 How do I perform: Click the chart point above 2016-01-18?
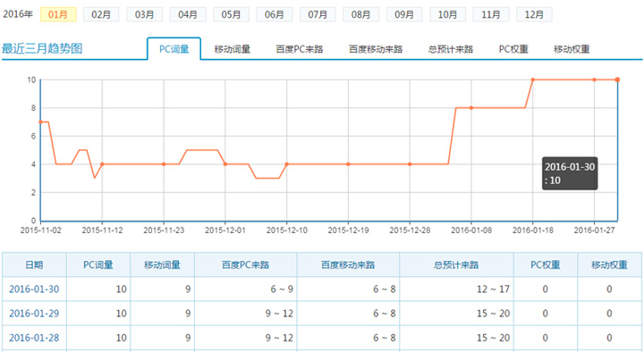click(533, 80)
